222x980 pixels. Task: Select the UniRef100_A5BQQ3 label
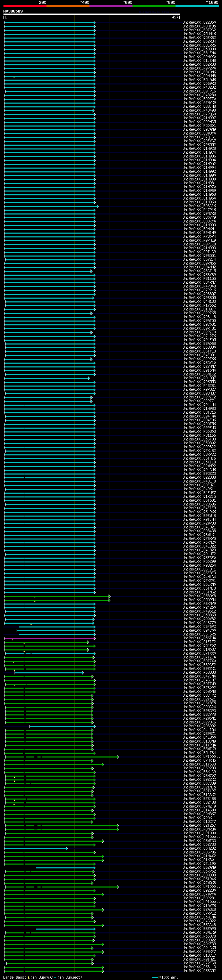199,673
